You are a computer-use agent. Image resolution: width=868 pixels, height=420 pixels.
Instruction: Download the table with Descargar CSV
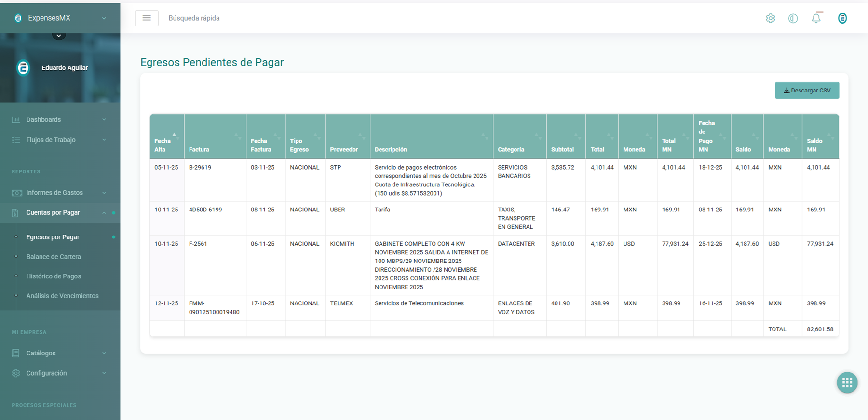click(x=807, y=91)
